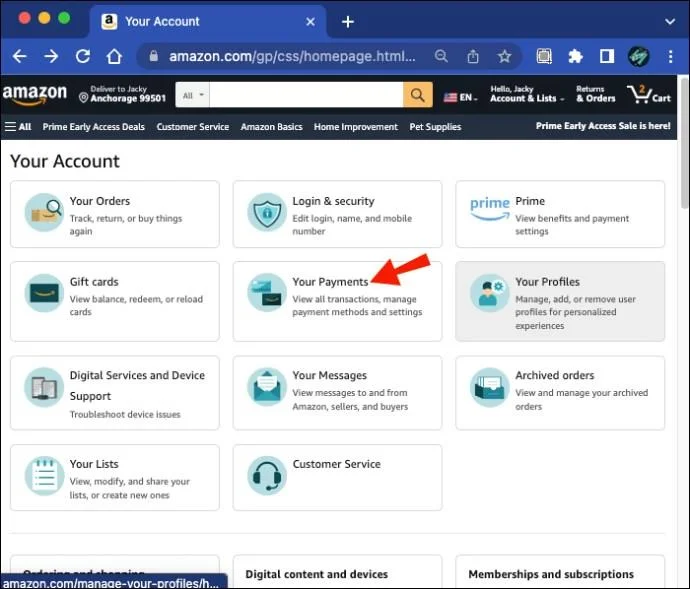The image size is (690, 589).
Task: Open the Customer Service card title
Action: coord(337,464)
